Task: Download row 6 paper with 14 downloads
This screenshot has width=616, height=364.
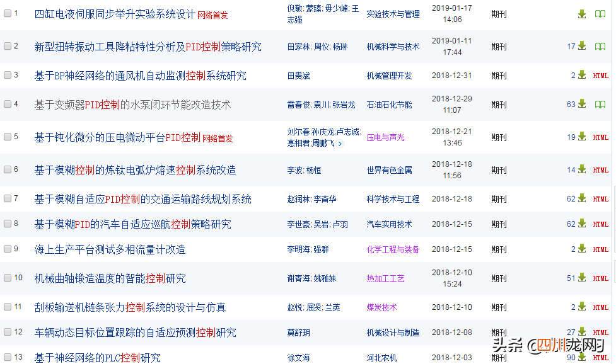Action: (582, 169)
